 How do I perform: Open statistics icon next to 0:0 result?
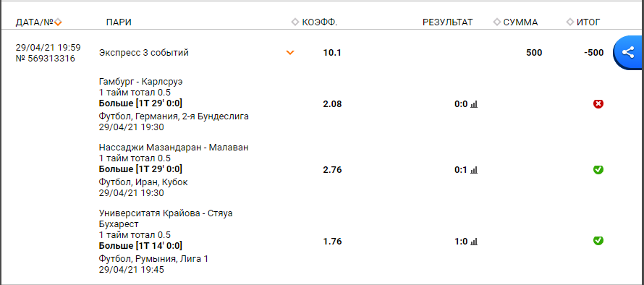pos(474,104)
